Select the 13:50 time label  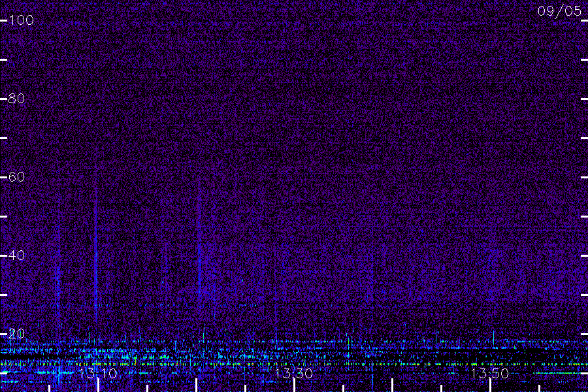490,373
